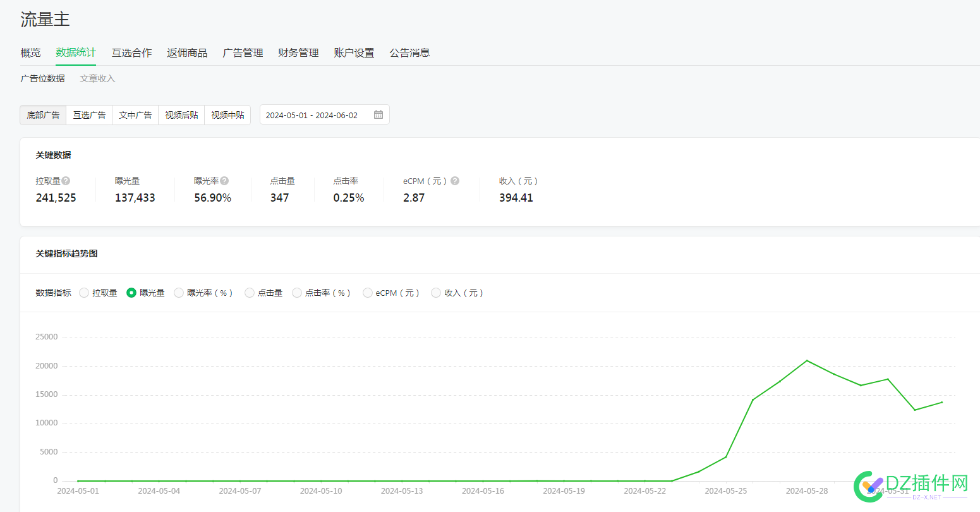Click the 关键数据 section heading

click(x=53, y=155)
